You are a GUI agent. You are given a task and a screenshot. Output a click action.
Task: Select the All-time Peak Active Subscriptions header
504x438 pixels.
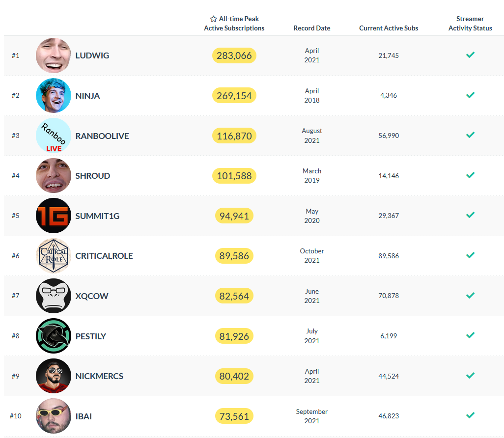pyautogui.click(x=234, y=24)
